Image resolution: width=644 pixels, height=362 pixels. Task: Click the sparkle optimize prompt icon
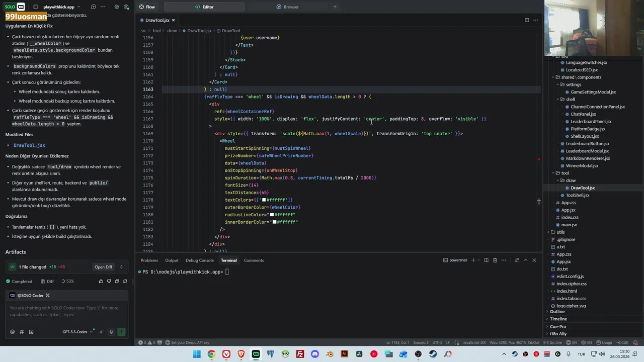102,332
